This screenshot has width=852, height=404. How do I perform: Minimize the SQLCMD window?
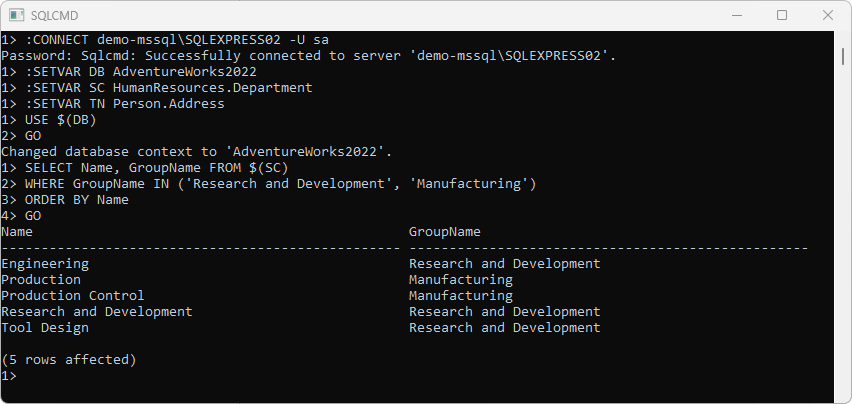[x=736, y=15]
